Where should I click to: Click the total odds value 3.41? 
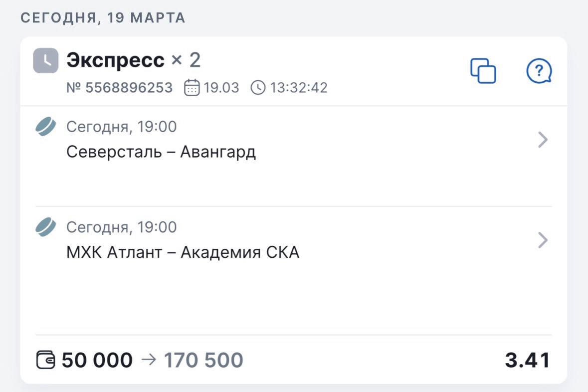[527, 360]
